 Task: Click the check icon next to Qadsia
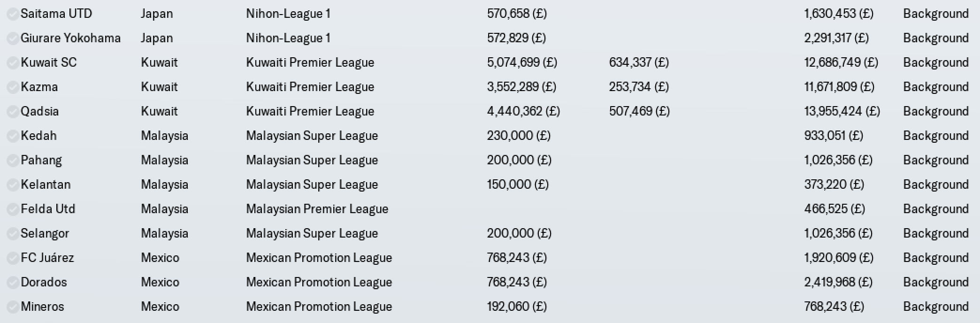click(x=13, y=112)
